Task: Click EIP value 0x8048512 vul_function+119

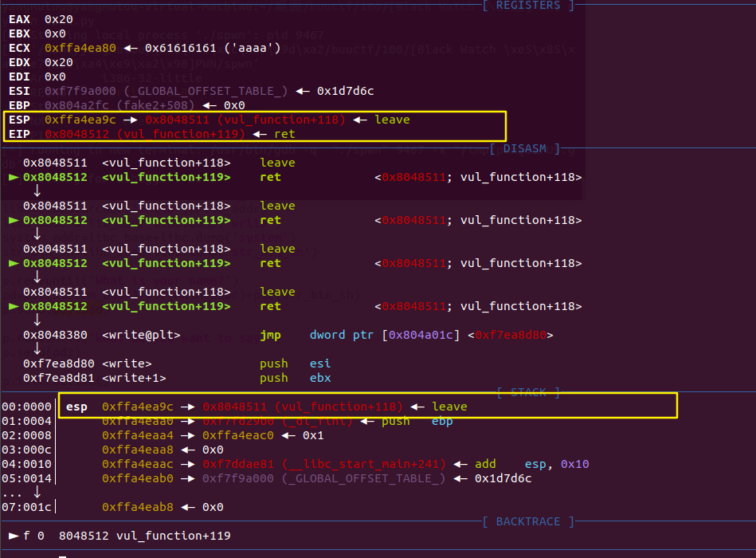Action: click(145, 134)
